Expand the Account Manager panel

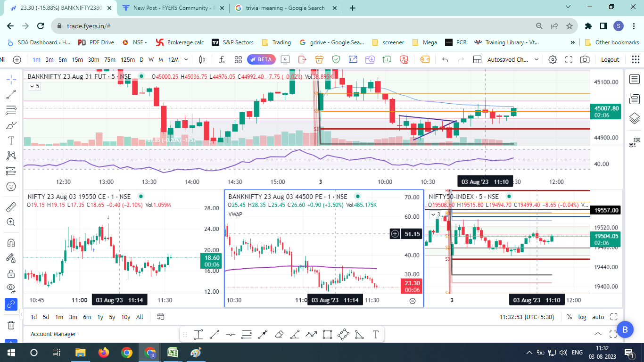tap(598, 334)
